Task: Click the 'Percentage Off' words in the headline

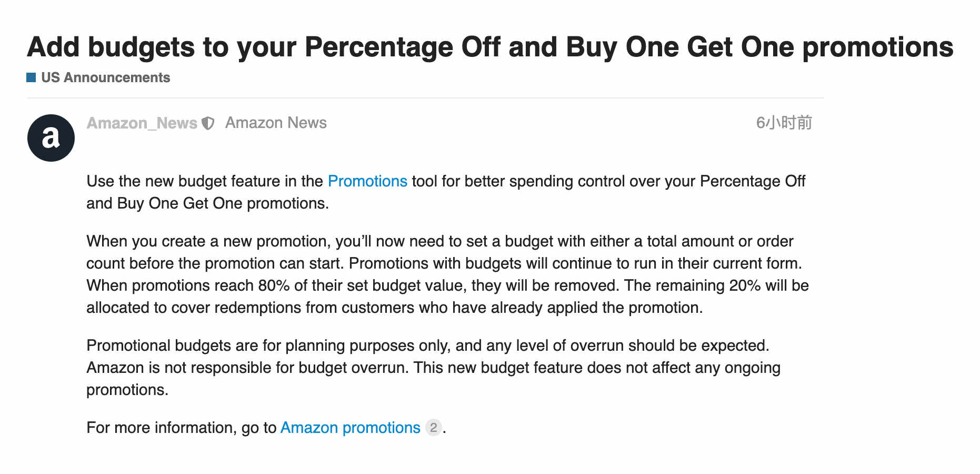Action: (x=402, y=47)
